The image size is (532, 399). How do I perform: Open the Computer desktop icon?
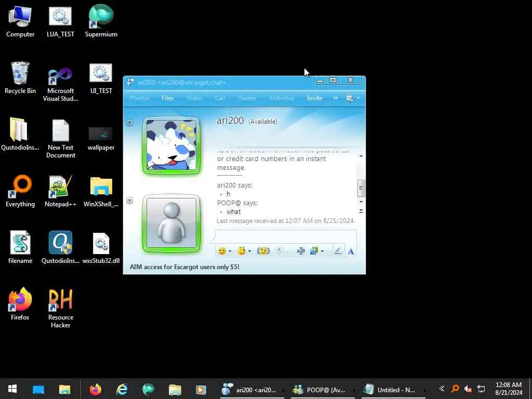(20, 21)
